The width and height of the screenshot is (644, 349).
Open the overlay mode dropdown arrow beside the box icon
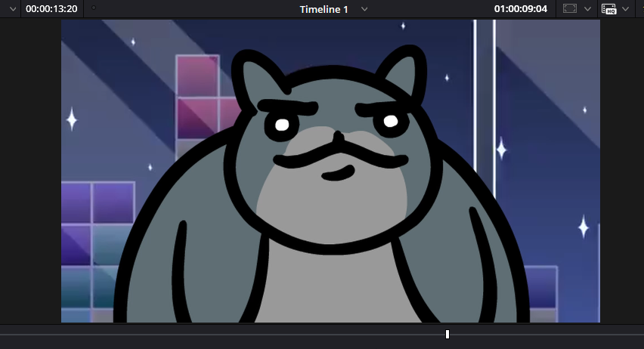click(x=588, y=9)
